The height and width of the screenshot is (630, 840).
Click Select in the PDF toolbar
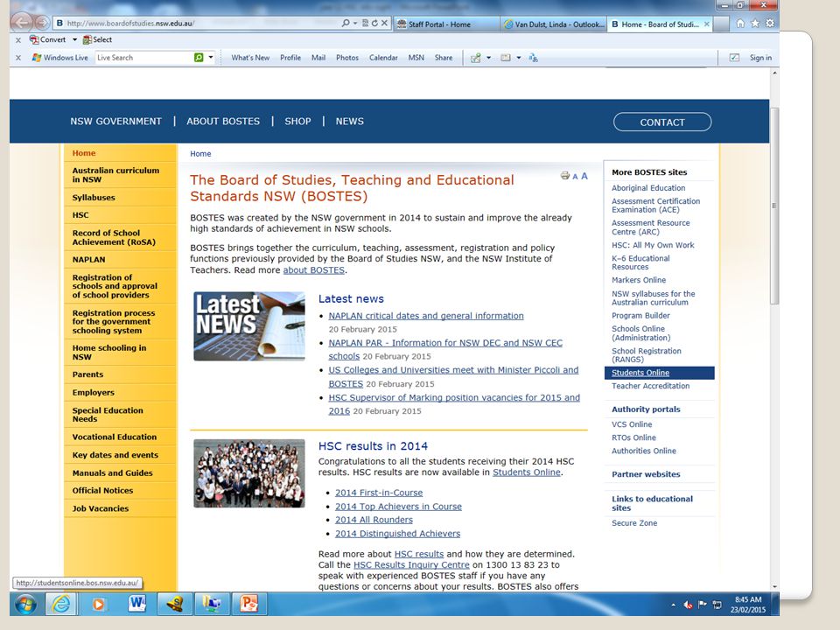[x=97, y=39]
